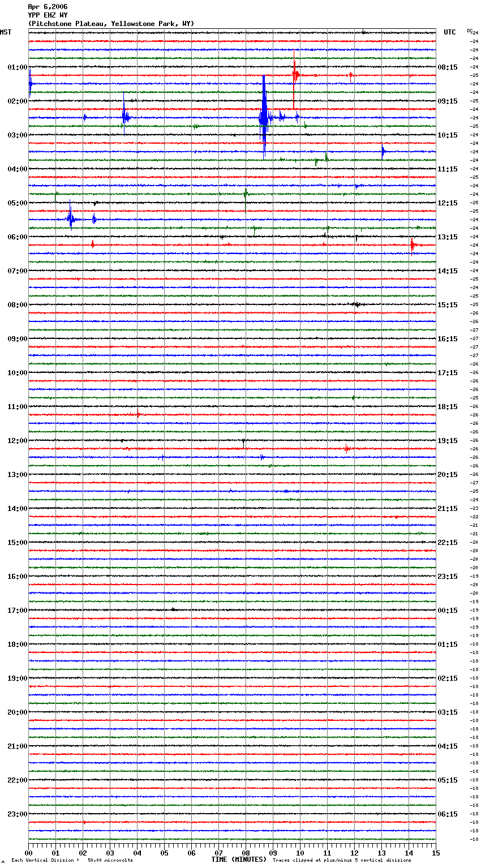
Task: Select the MST time label '02:00'
Action: point(18,101)
